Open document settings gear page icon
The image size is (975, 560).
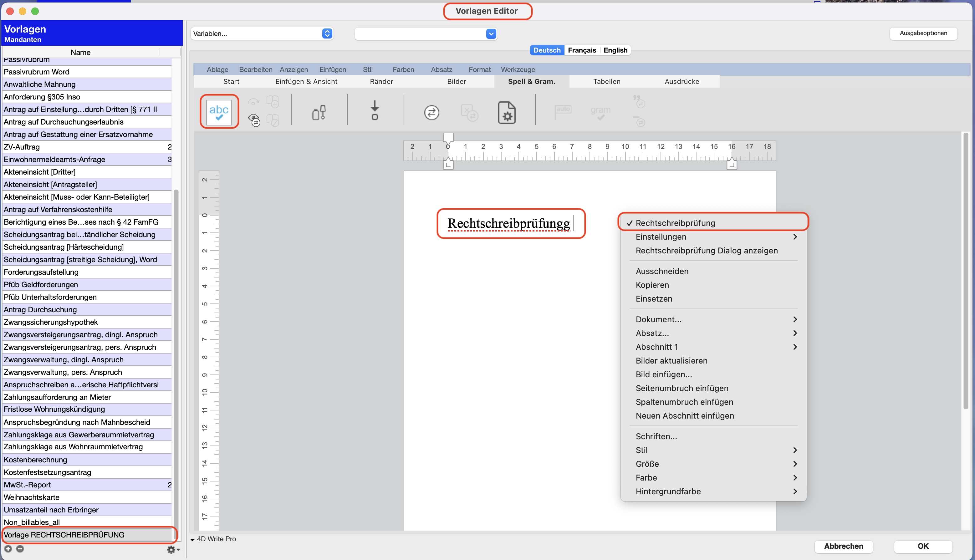(507, 112)
